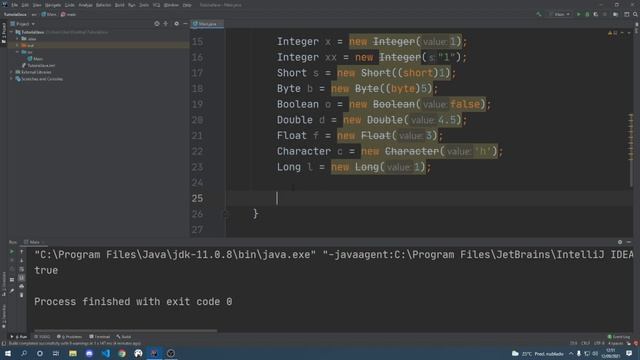The width and height of the screenshot is (640, 360).
Task: Open the Main run configuration dropdown
Action: click(560, 14)
